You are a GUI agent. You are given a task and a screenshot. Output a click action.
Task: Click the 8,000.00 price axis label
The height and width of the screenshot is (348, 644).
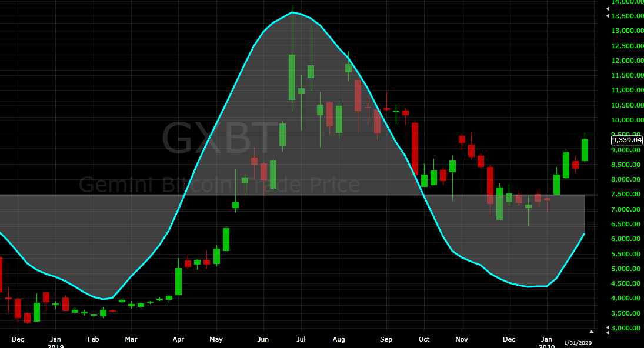(x=626, y=180)
